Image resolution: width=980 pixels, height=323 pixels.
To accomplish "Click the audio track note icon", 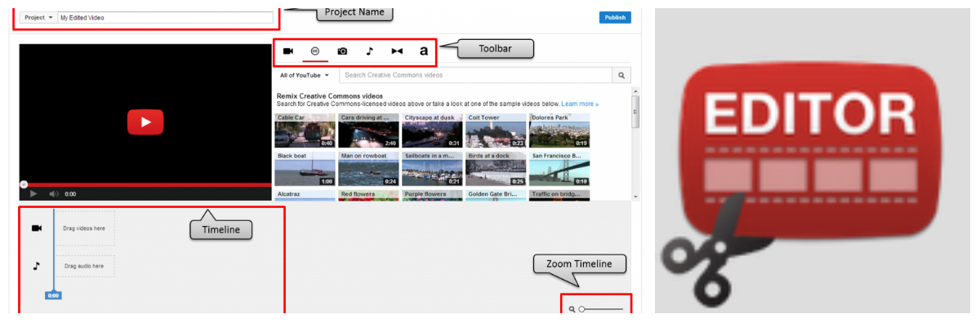I will pyautogui.click(x=36, y=266).
